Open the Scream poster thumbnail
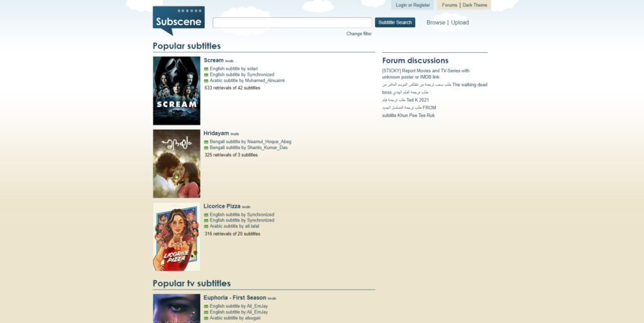The height and width of the screenshot is (323, 644). (x=177, y=91)
